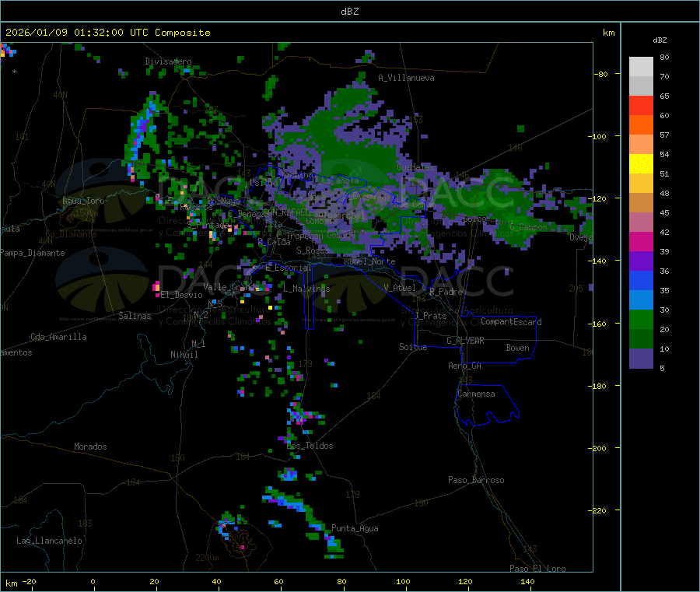This screenshot has width=700, height=592.
Task: Click the timestamp '2026/01/09 01:32:00 UTC Composite'
Action: 107,33
